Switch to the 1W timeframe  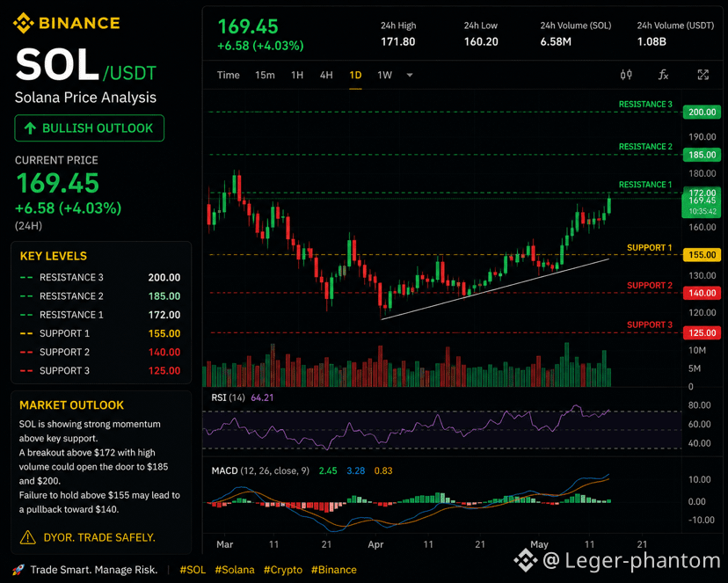(385, 76)
